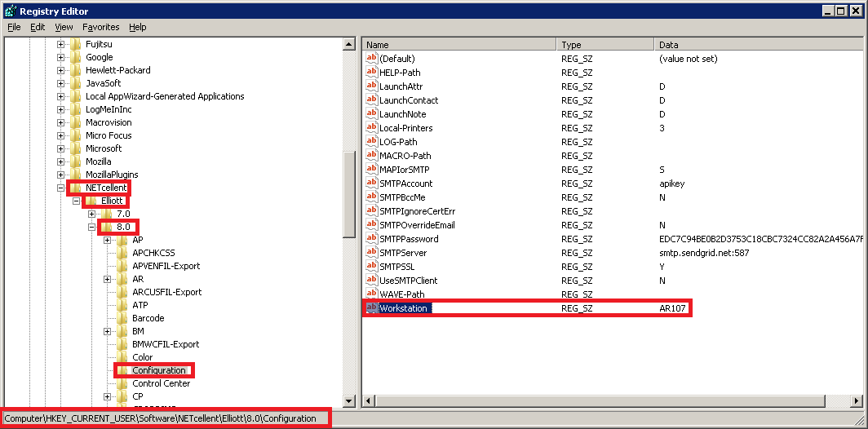Click the UseSMTPClient string icon
This screenshot has height=429, width=868.
point(372,280)
